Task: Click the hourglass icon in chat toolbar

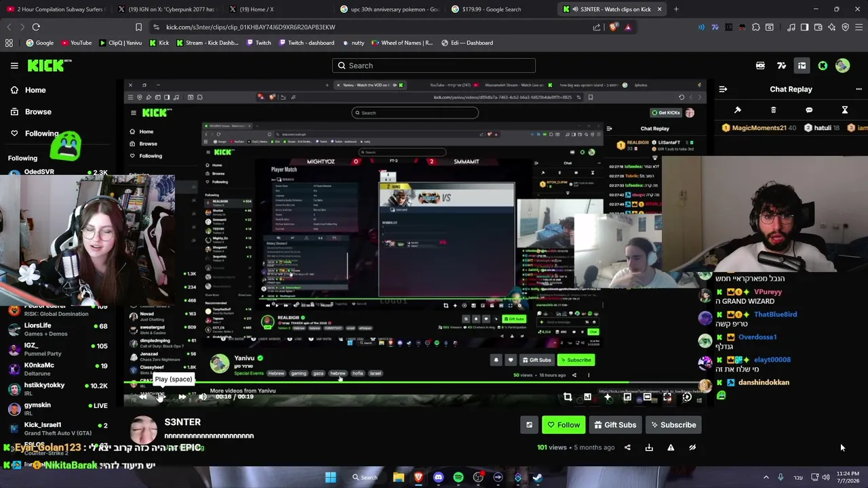Action: click(x=845, y=110)
